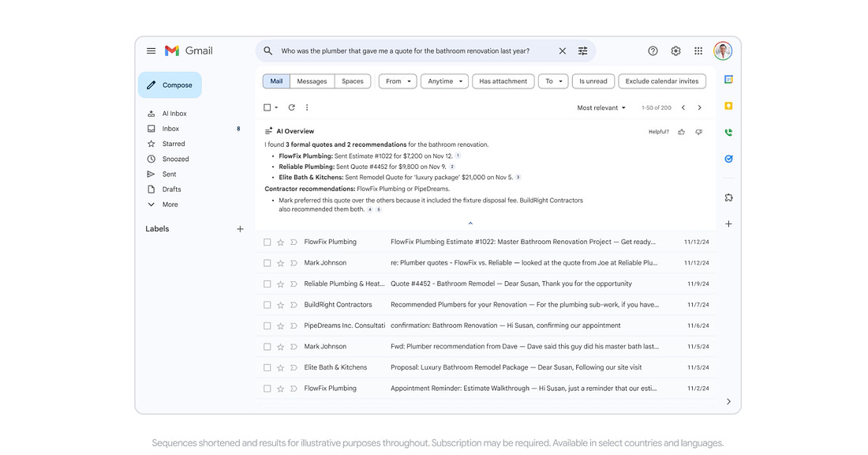Image resolution: width=868 pixels, height=455 pixels.
Task: Open AI Inbox
Action: [x=174, y=114]
